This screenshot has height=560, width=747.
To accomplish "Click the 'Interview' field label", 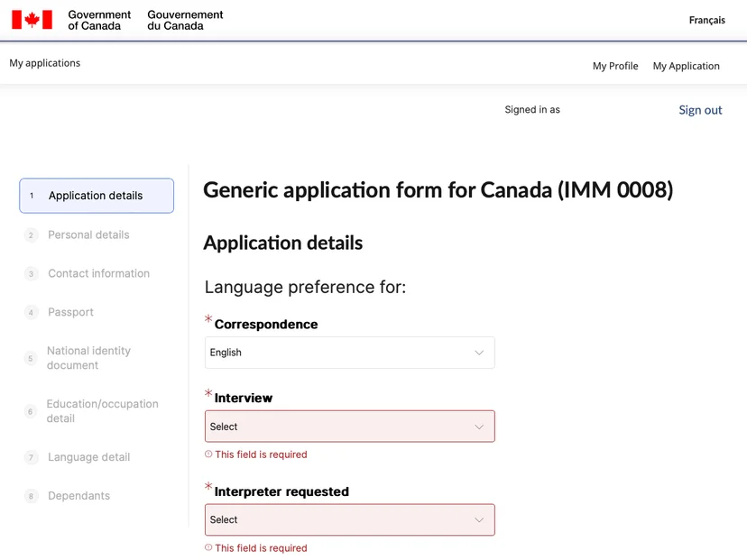I will [244, 398].
